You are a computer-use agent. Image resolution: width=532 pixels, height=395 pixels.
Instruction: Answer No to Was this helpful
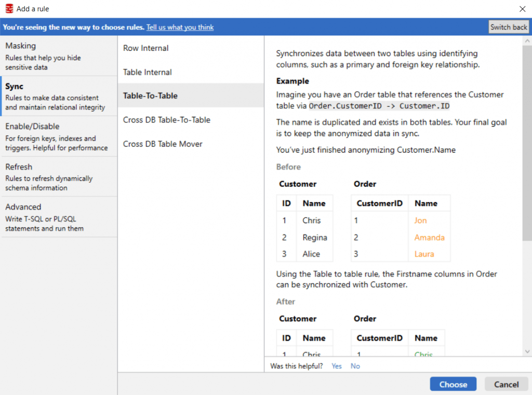pos(355,366)
